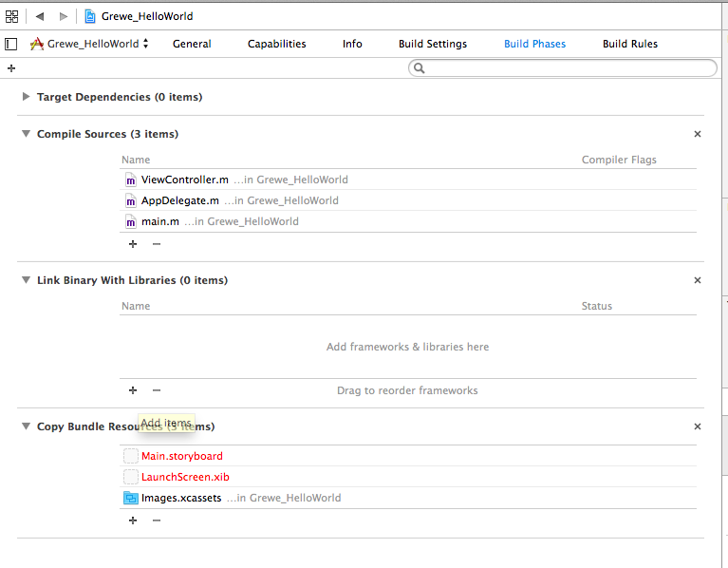Expand Target Dependencies section
Image resolution: width=728 pixels, height=568 pixels.
26,97
